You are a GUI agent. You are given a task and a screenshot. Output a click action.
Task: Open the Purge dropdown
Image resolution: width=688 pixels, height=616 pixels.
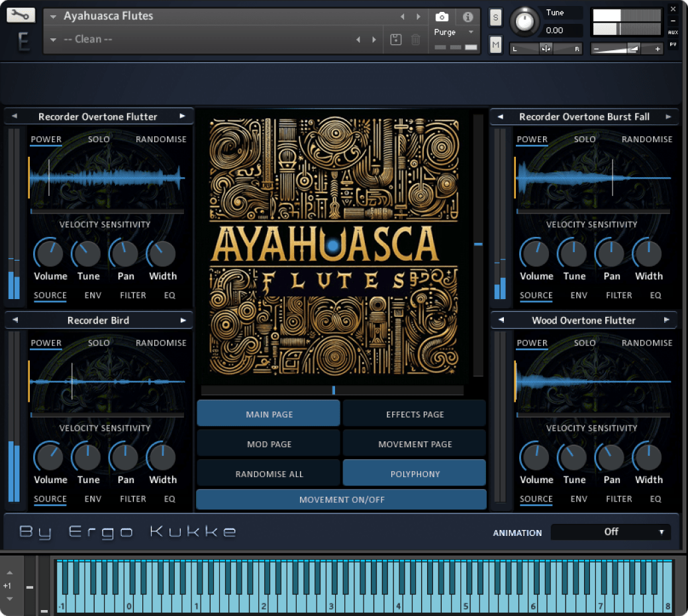448,31
